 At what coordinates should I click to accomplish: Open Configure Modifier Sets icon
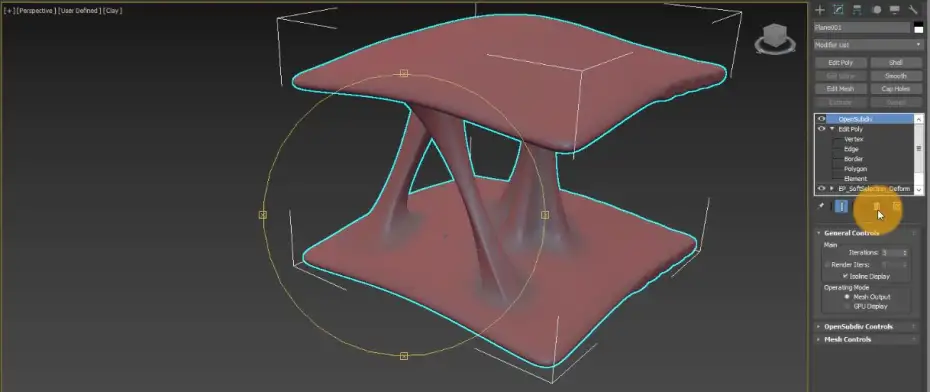(x=896, y=206)
